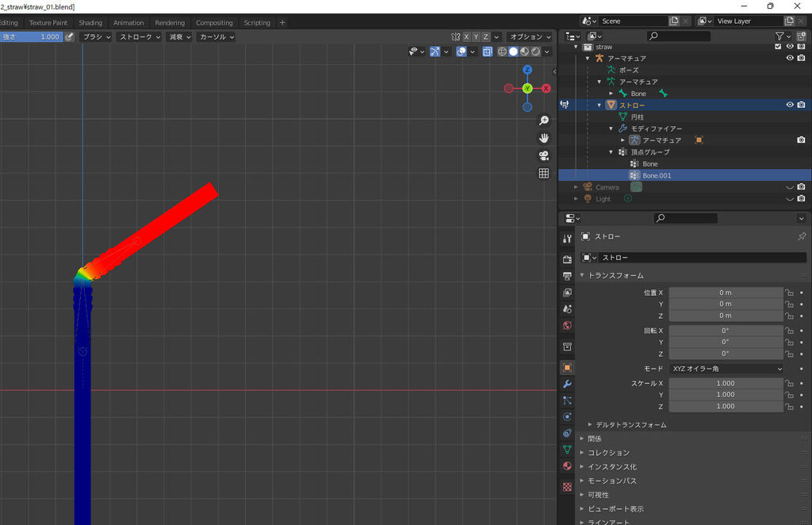Click the Z axis on navigation gizmo
The width and height of the screenshot is (812, 525).
pos(527,70)
